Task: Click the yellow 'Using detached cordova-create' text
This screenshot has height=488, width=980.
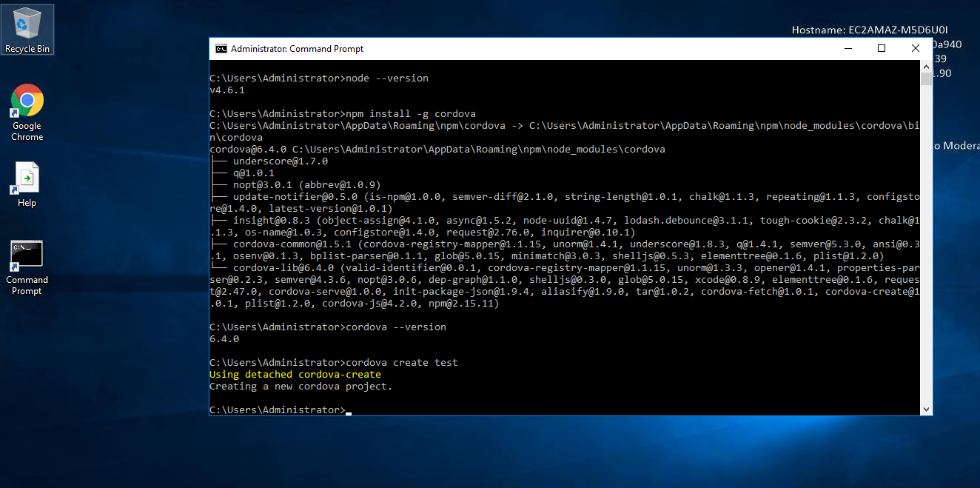Action: [295, 375]
